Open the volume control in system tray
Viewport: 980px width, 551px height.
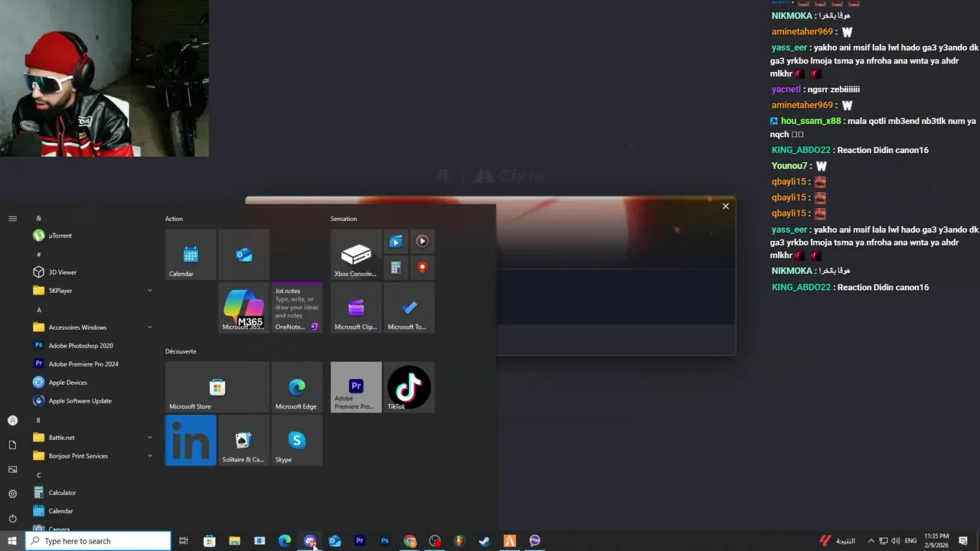point(896,541)
